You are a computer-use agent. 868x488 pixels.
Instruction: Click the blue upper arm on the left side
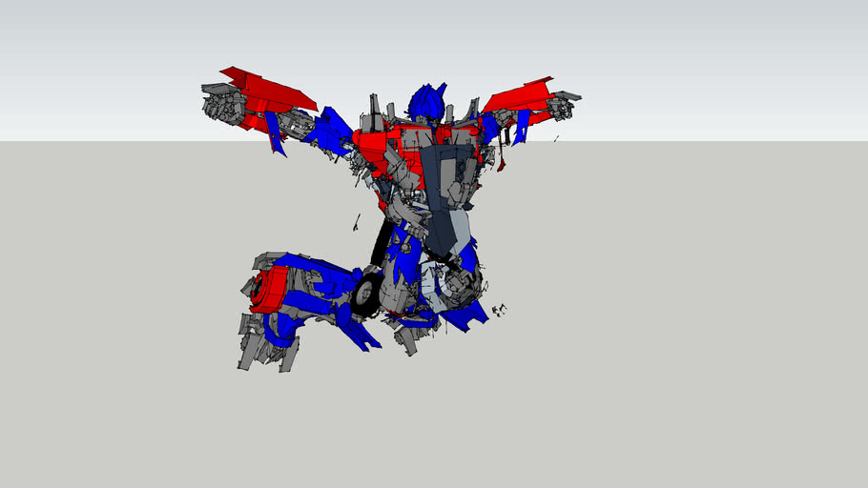coord(330,129)
